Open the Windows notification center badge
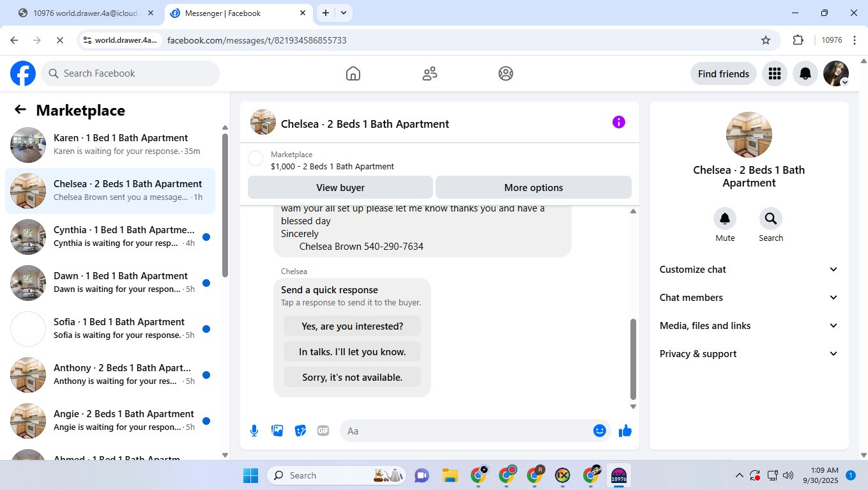 point(851,475)
